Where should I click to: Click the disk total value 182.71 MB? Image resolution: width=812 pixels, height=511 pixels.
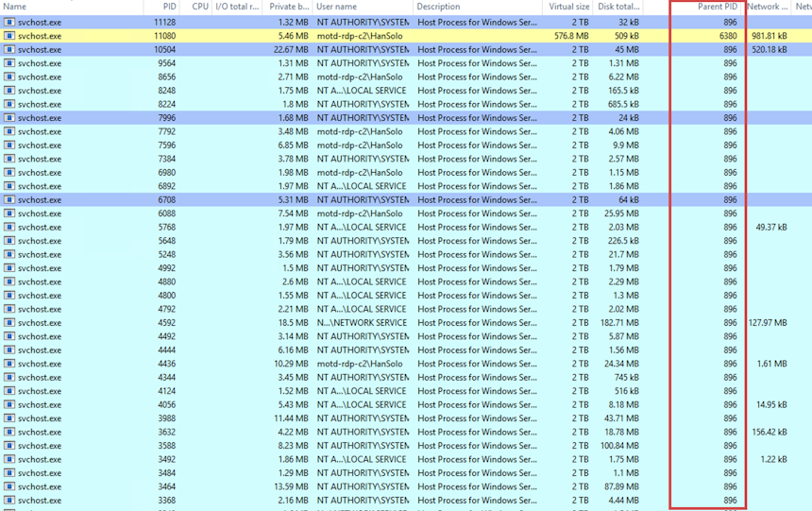coord(619,322)
